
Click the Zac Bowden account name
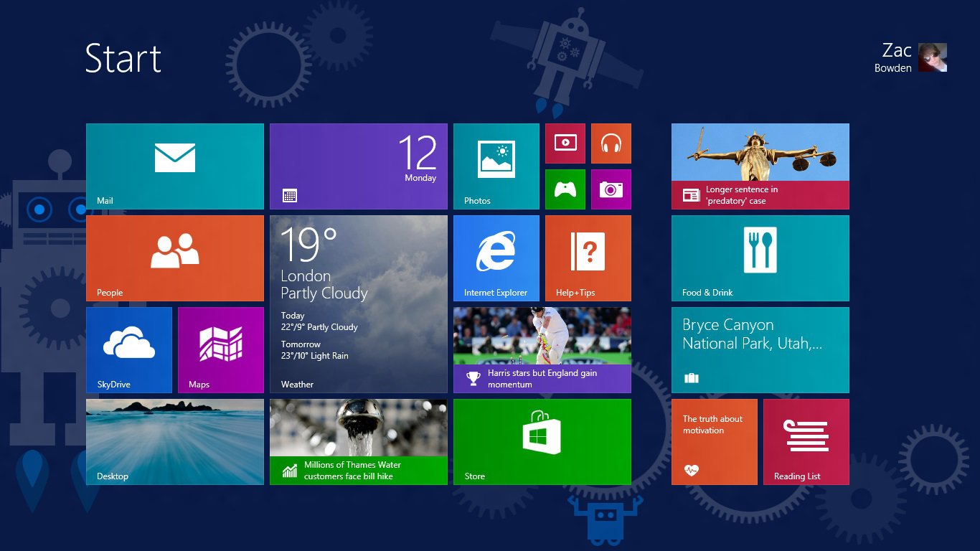893,57
